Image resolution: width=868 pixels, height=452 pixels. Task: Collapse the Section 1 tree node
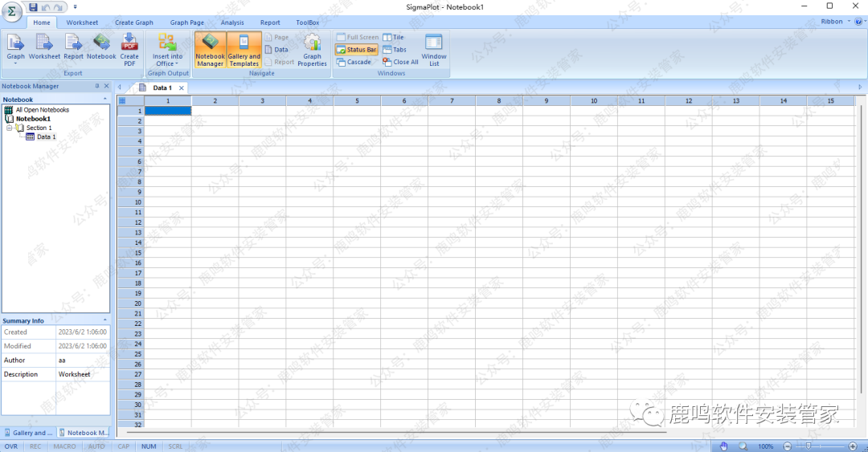coord(9,128)
